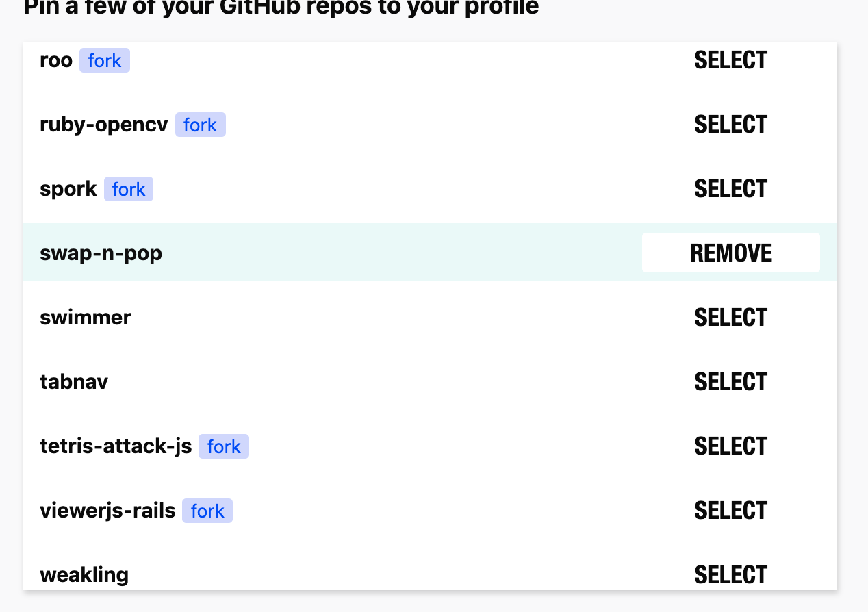
Task: Click the fork badge next to roo
Action: click(x=104, y=60)
